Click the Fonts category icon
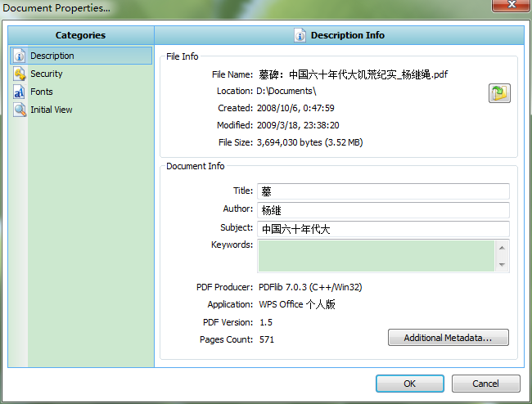The height and width of the screenshot is (404, 532). pos(20,92)
